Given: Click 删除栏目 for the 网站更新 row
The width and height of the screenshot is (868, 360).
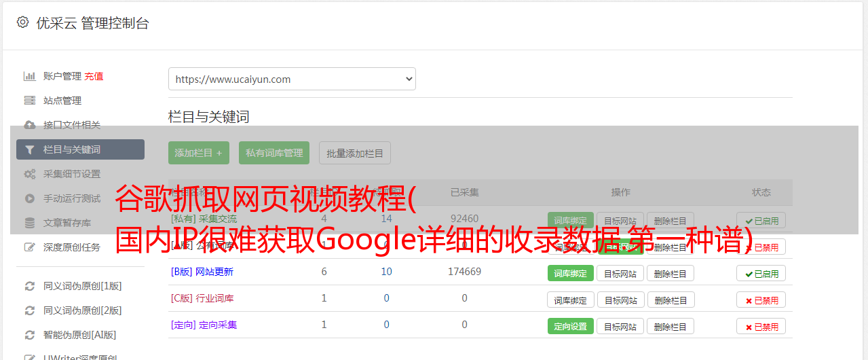Looking at the screenshot, I should 671,273.
